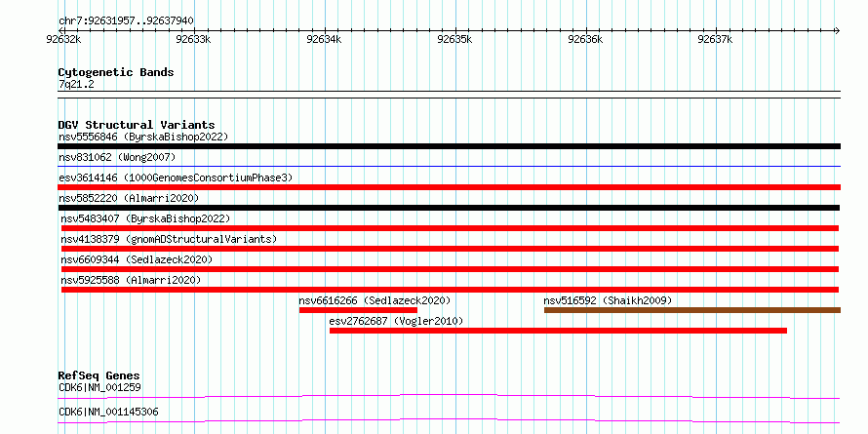Open the nsv6616266 (Sedlazeck2020) label
Viewport: 868px width, 434px height.
click(x=375, y=300)
